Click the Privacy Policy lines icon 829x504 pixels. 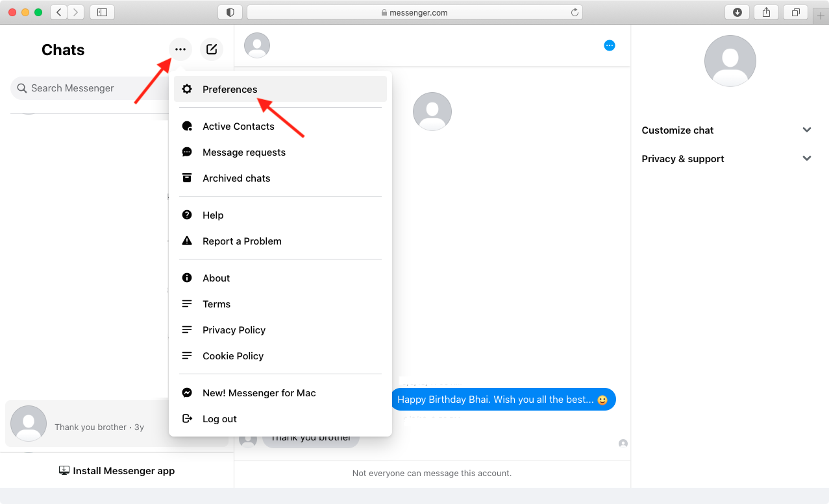187,330
